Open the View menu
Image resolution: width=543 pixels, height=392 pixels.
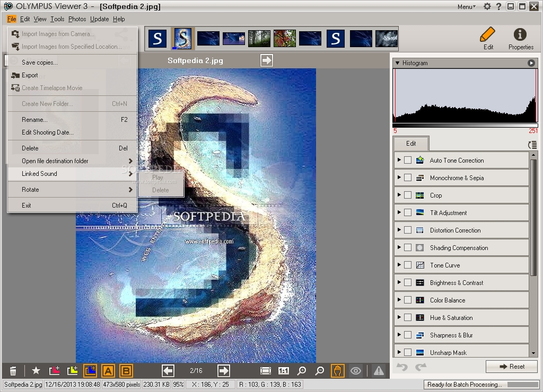40,19
